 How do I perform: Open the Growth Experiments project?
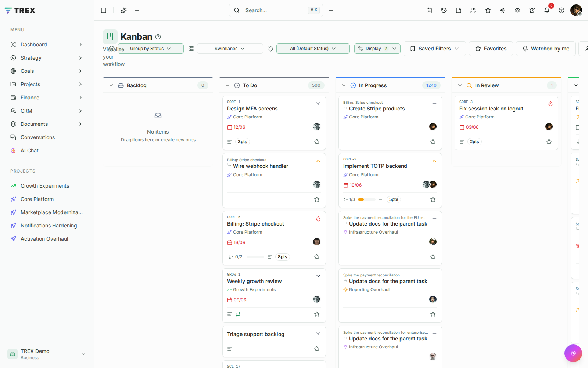(47, 186)
